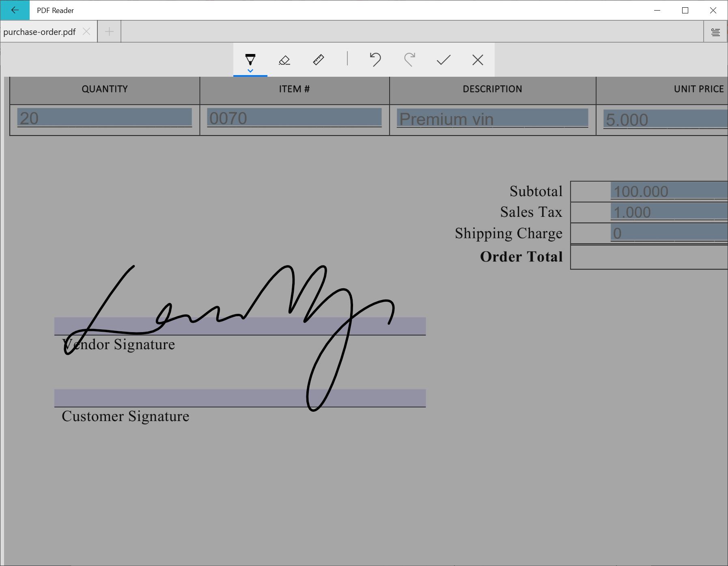
Task: Select the eraser tool
Action: point(284,60)
